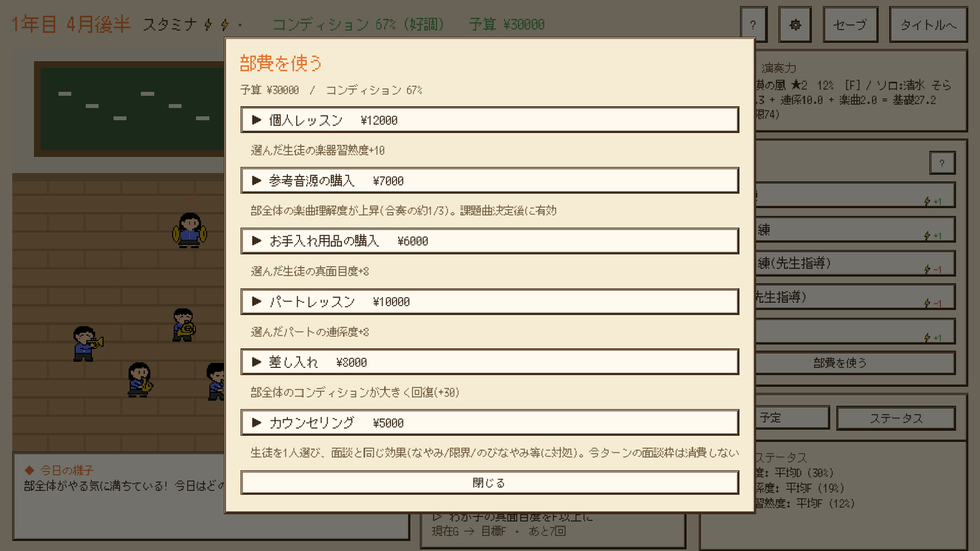The image size is (980, 551).
Task: Click the arrow icon beside 個人レッスン
Action: click(257, 120)
